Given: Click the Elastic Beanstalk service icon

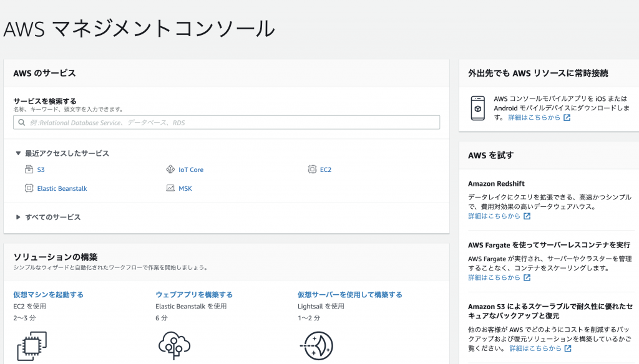Looking at the screenshot, I should [x=29, y=188].
